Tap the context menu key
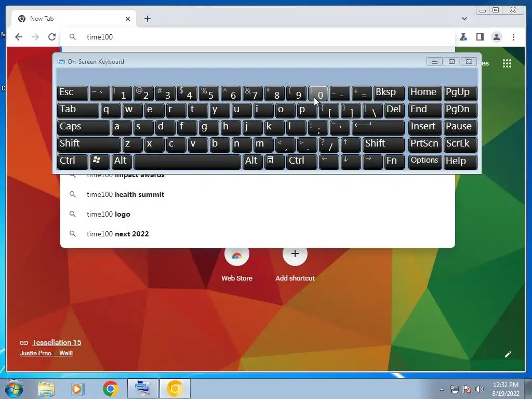Viewport: 532px width, 399px height. click(x=274, y=162)
